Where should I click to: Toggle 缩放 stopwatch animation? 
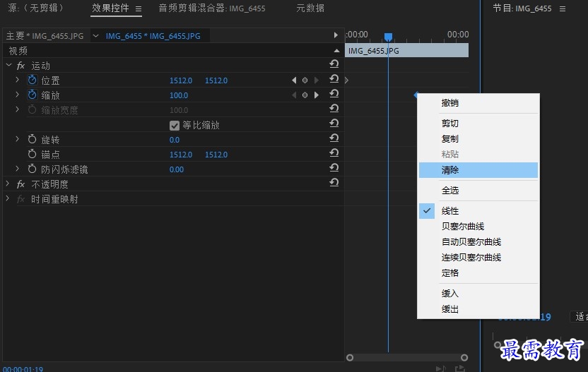pos(33,95)
